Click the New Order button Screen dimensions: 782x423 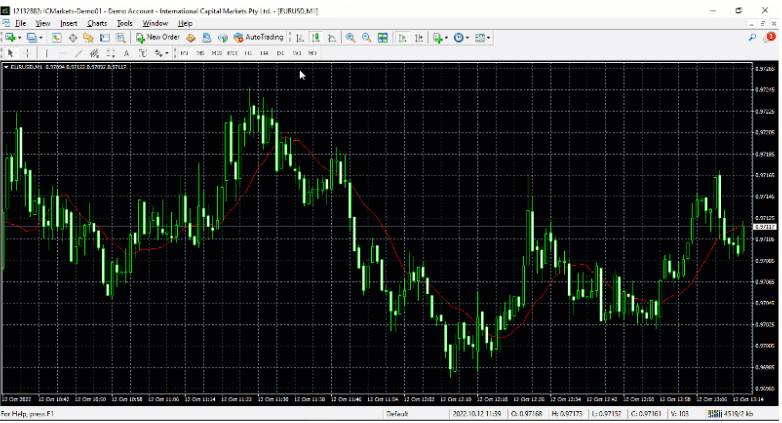tap(158, 37)
